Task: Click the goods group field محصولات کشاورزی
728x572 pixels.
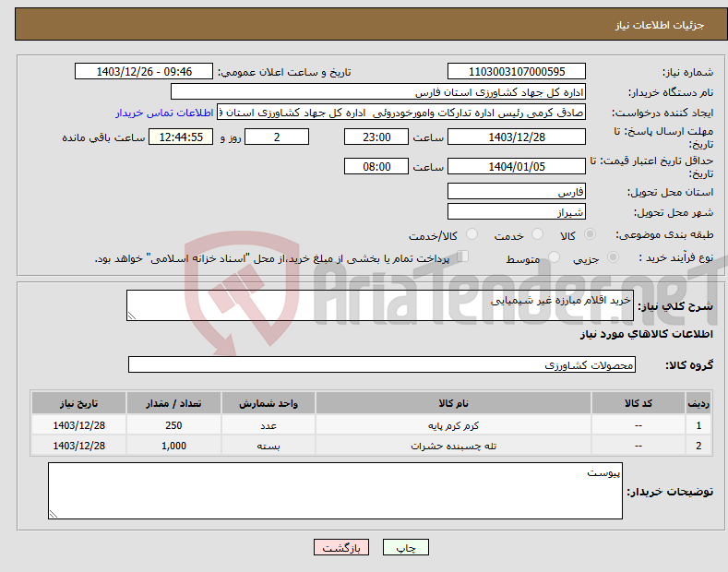Action: pos(382,365)
